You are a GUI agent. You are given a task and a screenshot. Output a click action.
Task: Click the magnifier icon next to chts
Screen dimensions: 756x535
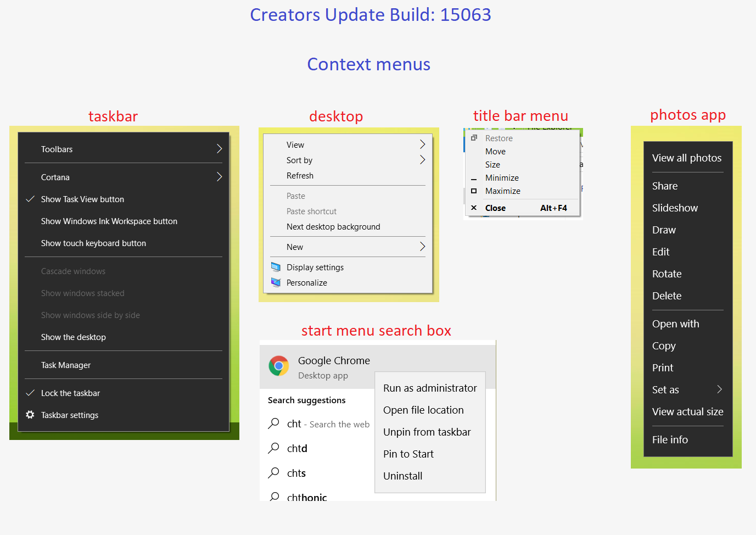[x=273, y=473]
